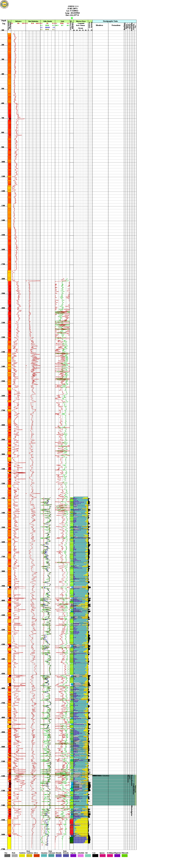The image size is (173, 868).
Task: Click the RHOB curve label
Action: click(48, 27)
